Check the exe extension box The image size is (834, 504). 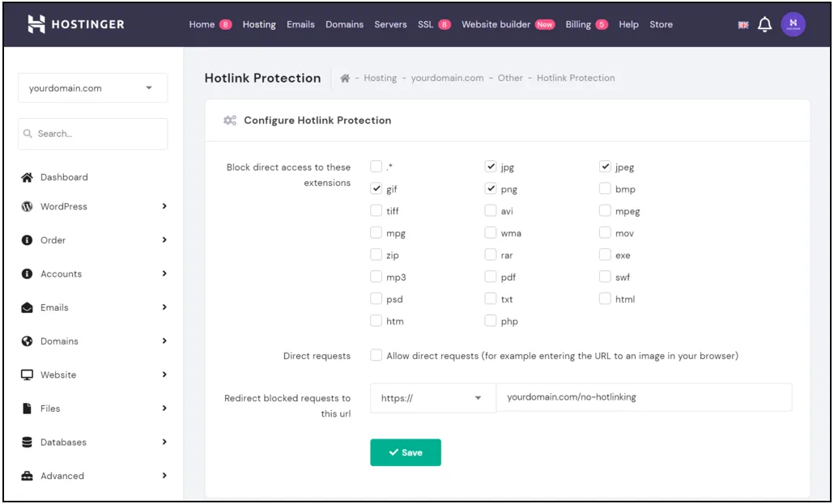(605, 255)
